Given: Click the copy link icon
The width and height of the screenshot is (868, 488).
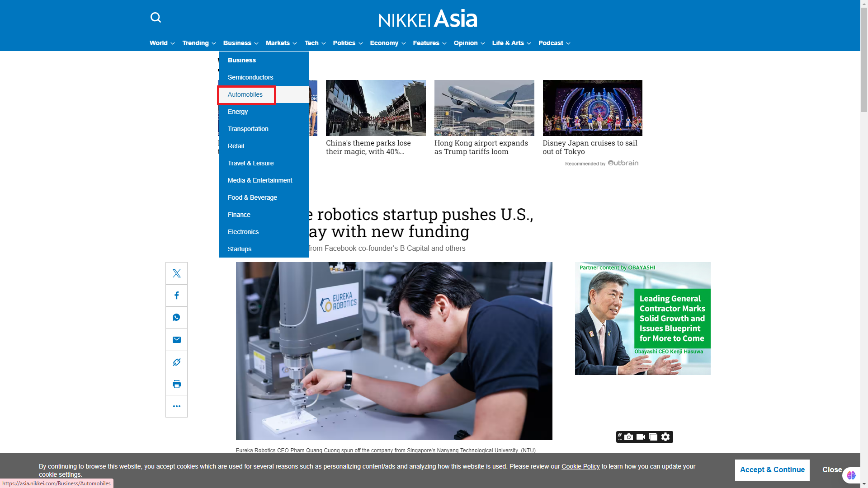Looking at the screenshot, I should [176, 362].
